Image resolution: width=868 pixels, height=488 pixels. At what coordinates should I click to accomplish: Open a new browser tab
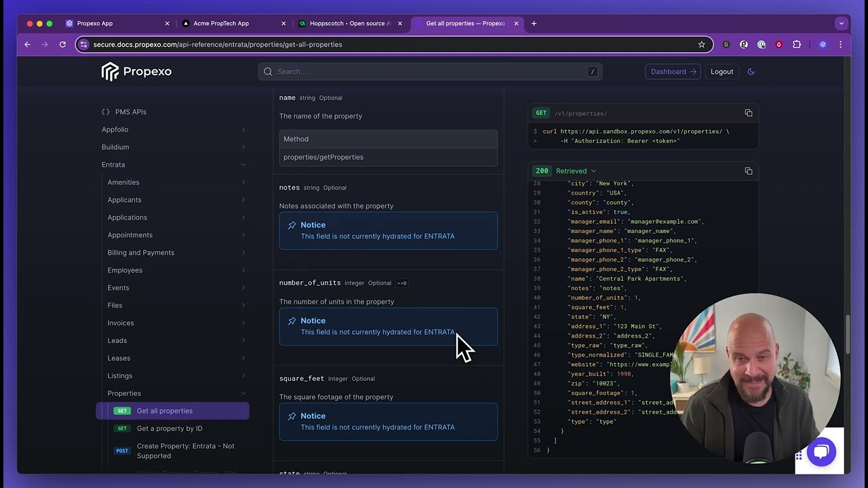(x=534, y=23)
